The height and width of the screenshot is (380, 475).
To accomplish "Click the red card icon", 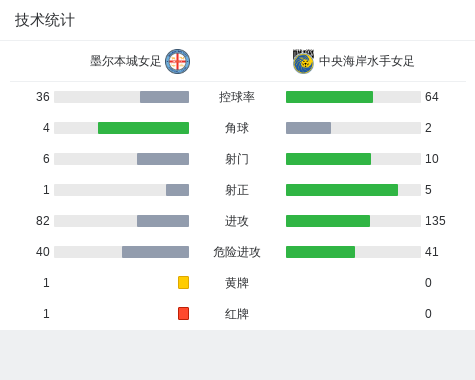I will [x=183, y=313].
